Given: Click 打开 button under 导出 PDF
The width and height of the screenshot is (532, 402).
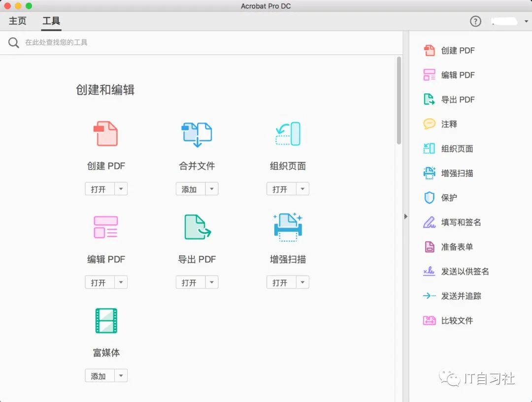Looking at the screenshot, I should pos(190,282).
